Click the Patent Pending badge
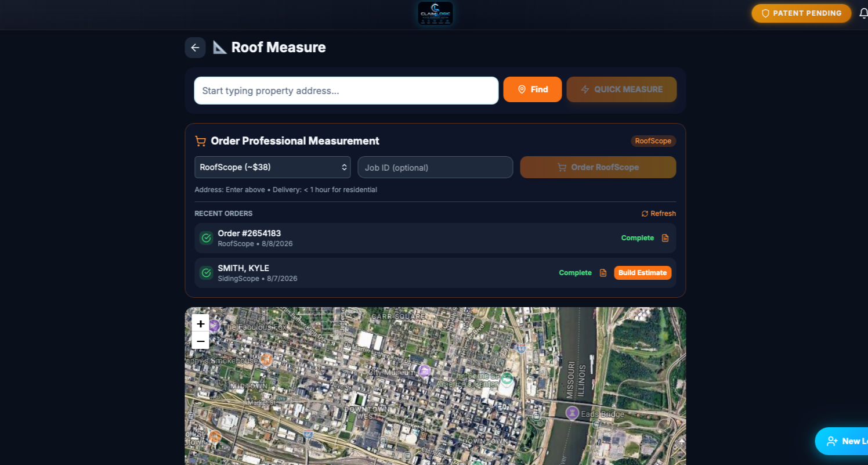 coord(801,13)
